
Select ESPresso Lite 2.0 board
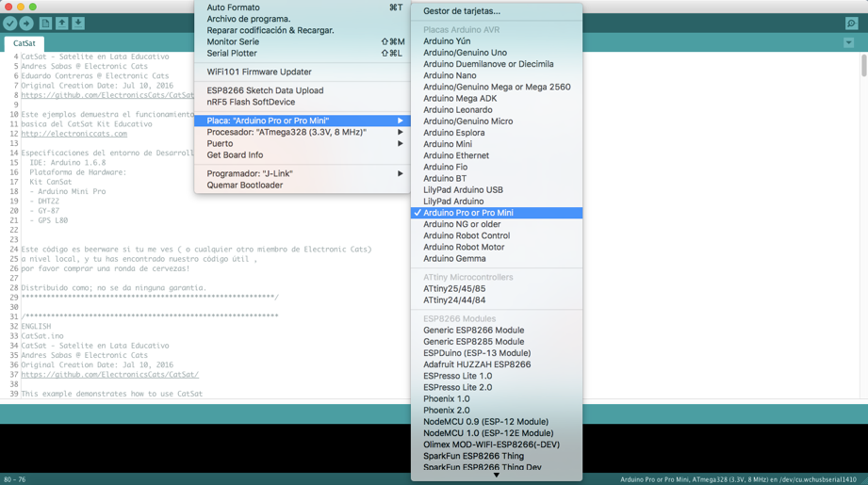pyautogui.click(x=497, y=388)
